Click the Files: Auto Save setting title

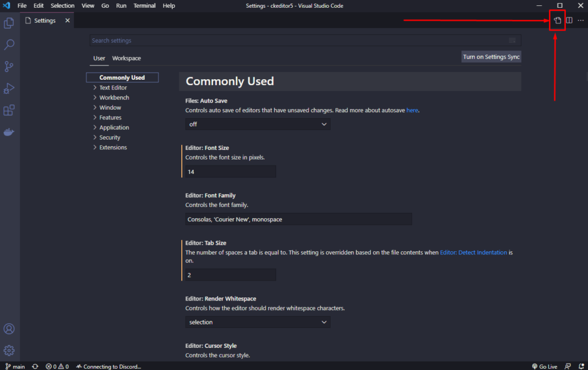point(206,101)
